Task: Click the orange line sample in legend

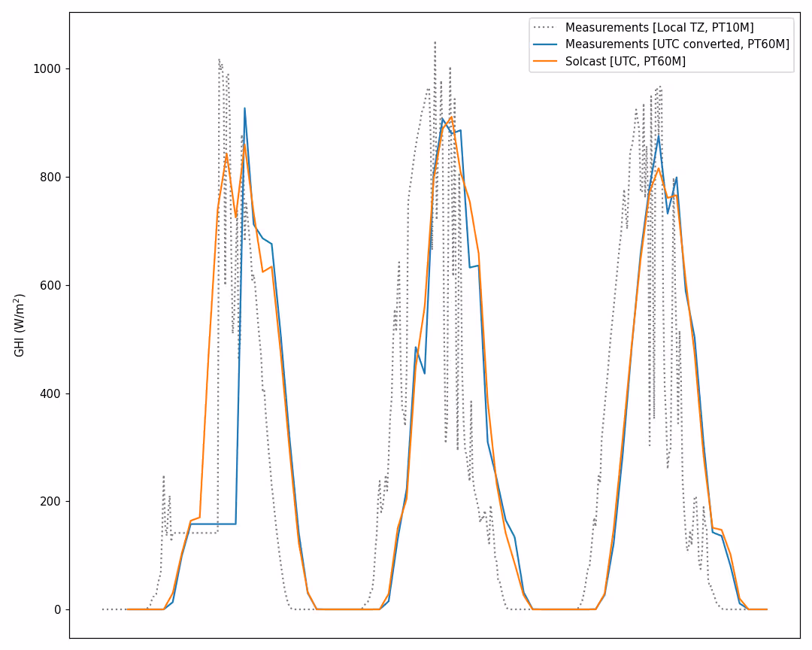Action: click(545, 62)
